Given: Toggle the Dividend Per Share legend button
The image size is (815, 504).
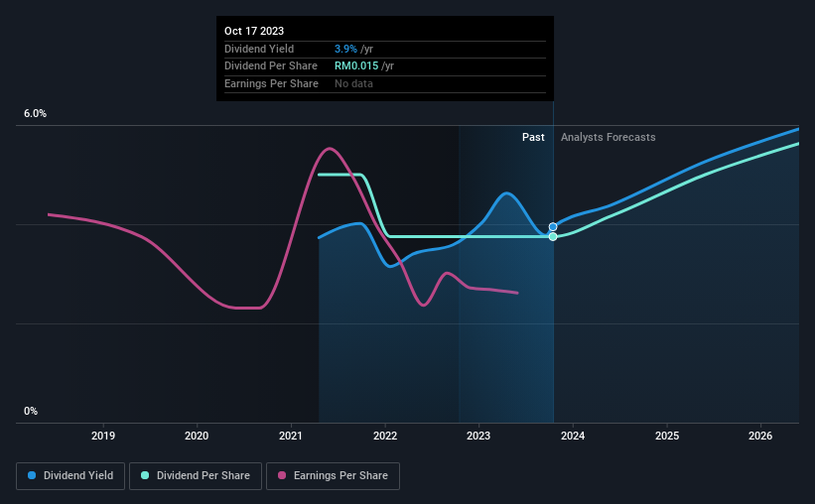Looking at the screenshot, I should (196, 476).
